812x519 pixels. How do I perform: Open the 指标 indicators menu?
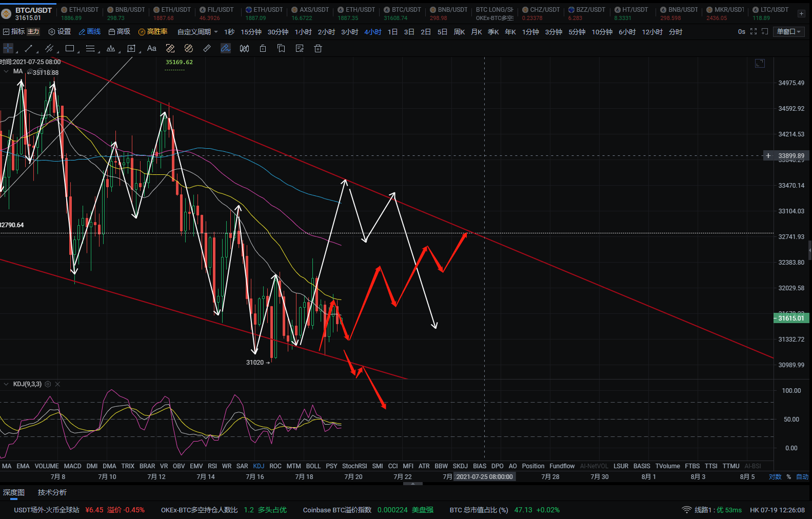click(14, 32)
